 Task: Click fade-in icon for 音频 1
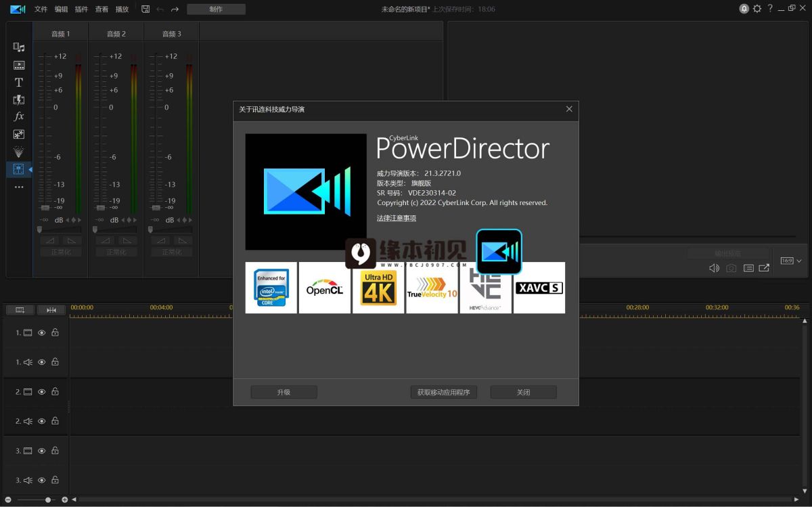click(x=50, y=241)
